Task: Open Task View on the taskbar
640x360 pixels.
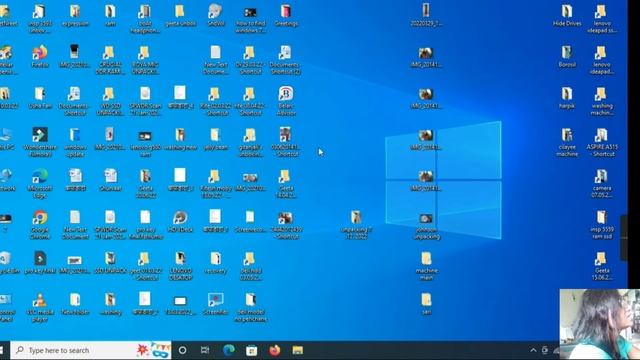Action: [x=205, y=350]
